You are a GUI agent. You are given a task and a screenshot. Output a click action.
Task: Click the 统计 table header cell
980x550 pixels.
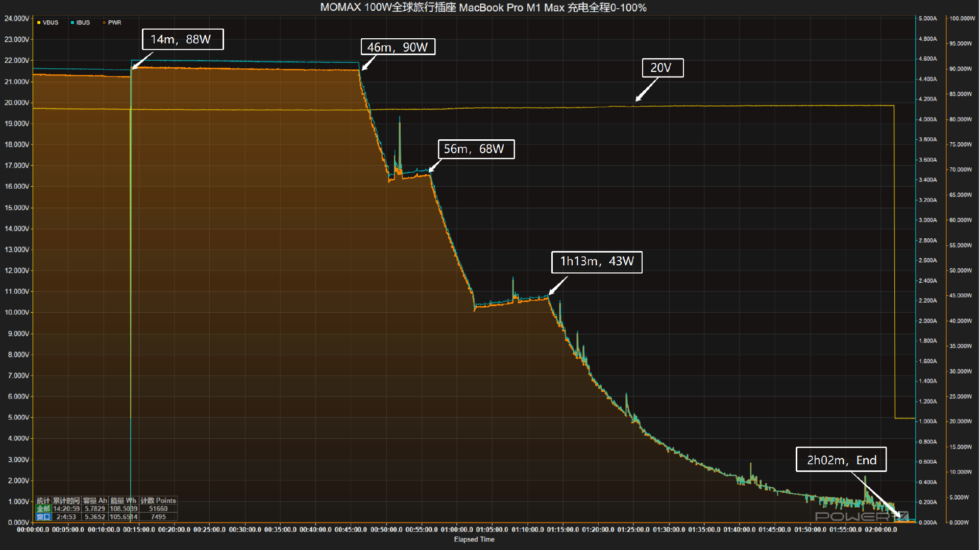(x=43, y=501)
